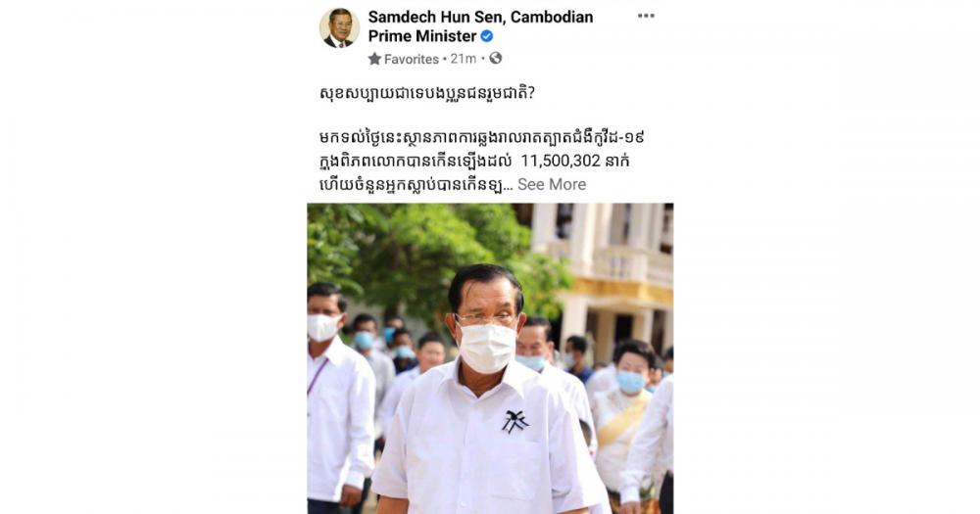The width and height of the screenshot is (980, 514).
Task: Click the Khmer greeting line ending in question mark
Action: pyautogui.click(x=427, y=94)
